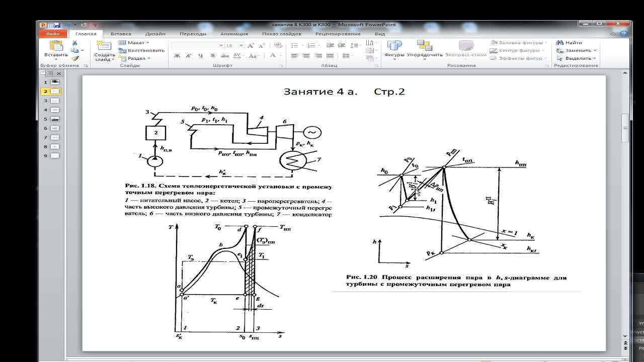
Task: Open the Layout (Макет) dropdown
Action: (134, 43)
